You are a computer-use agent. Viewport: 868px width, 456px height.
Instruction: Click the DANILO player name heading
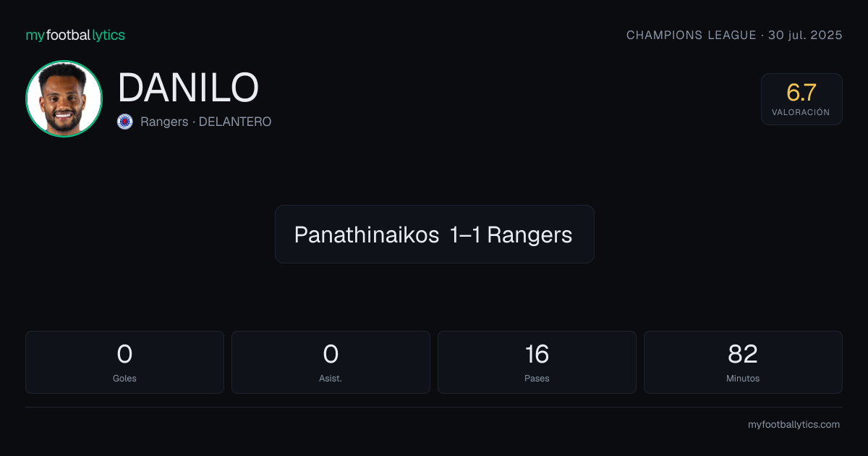click(188, 88)
